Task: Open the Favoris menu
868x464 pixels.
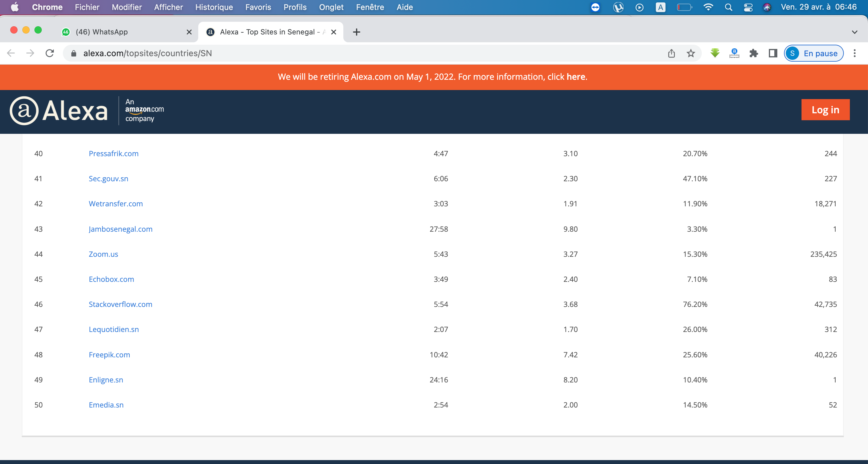Action: (258, 7)
